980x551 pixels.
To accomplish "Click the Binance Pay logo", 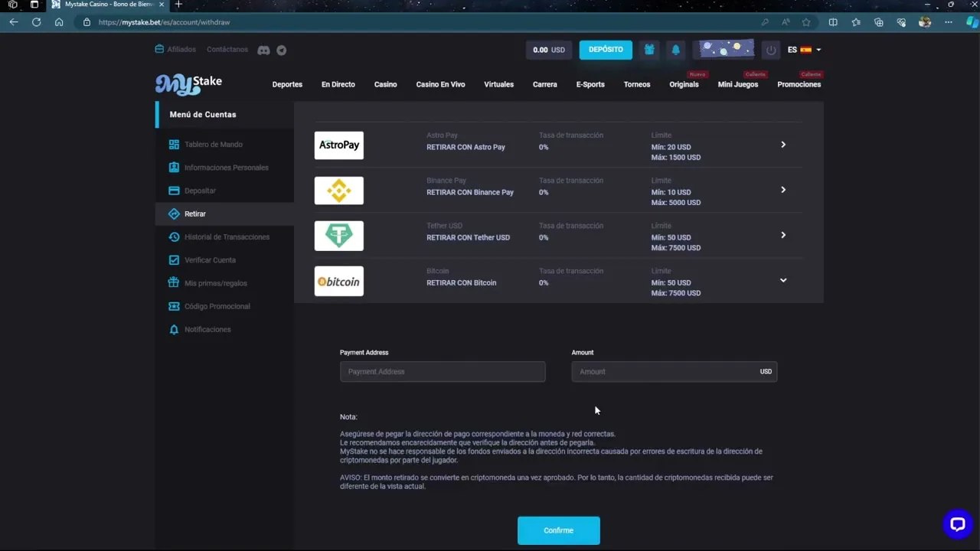I will coord(339,191).
